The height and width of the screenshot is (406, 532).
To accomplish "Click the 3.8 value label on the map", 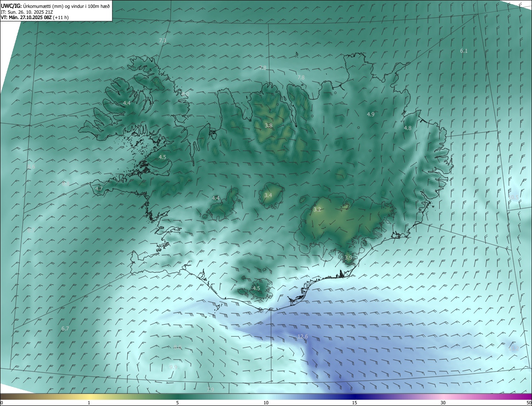I will click(x=268, y=125).
